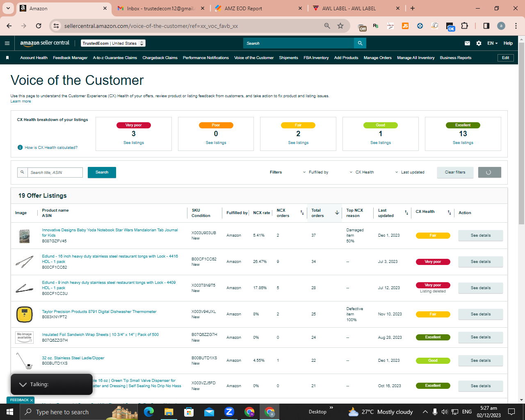Click the header Search input box
This screenshot has width=525, height=420.
(299, 43)
